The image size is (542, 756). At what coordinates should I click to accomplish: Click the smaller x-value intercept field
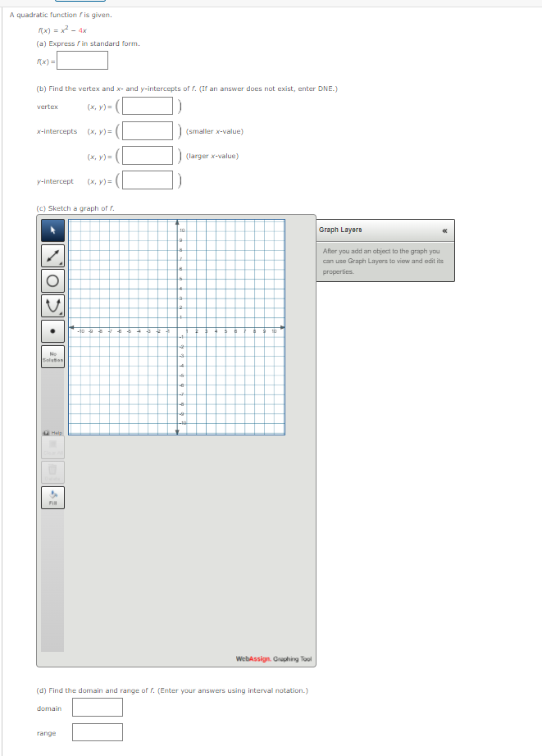pyautogui.click(x=148, y=131)
